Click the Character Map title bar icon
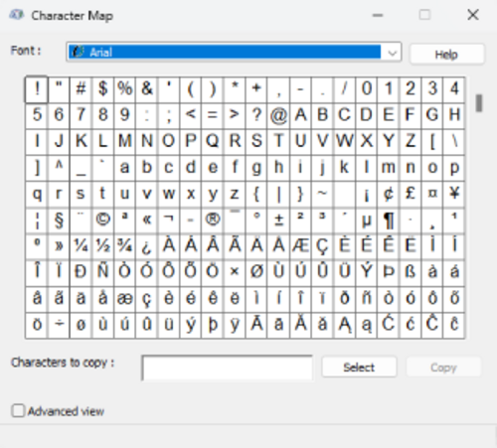 [x=17, y=15]
